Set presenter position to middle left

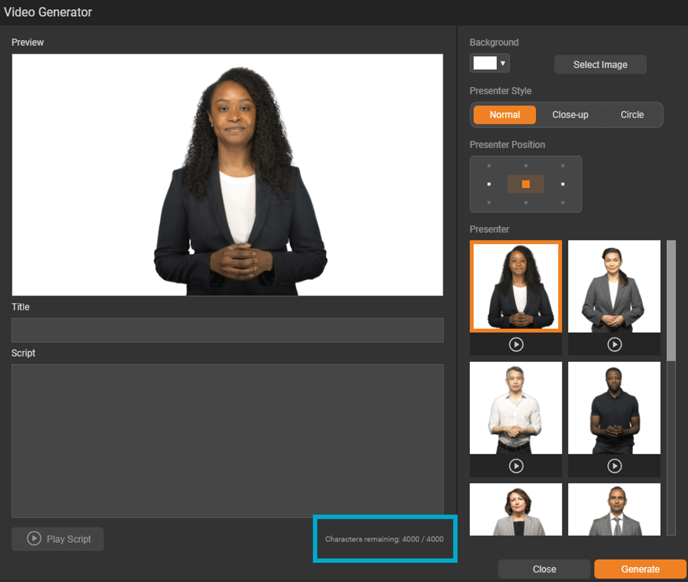489,184
